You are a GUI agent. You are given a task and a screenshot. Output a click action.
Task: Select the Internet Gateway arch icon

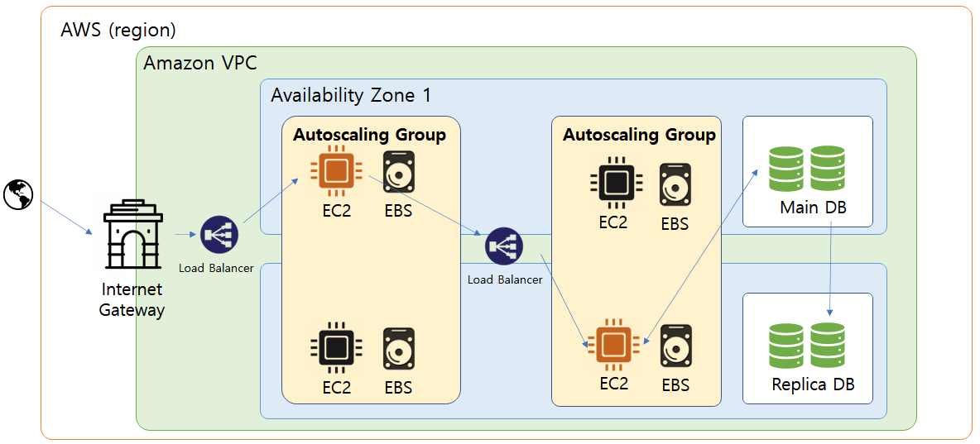[x=132, y=236]
